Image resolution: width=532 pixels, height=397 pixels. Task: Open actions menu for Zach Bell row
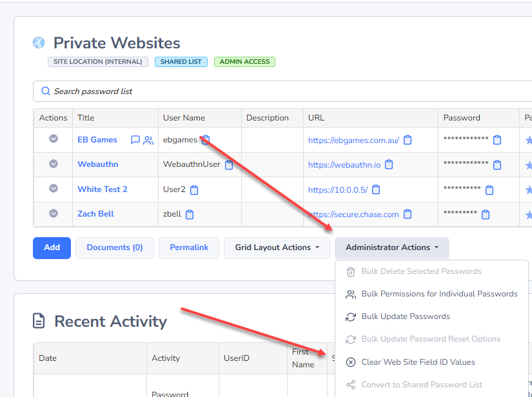[54, 213]
